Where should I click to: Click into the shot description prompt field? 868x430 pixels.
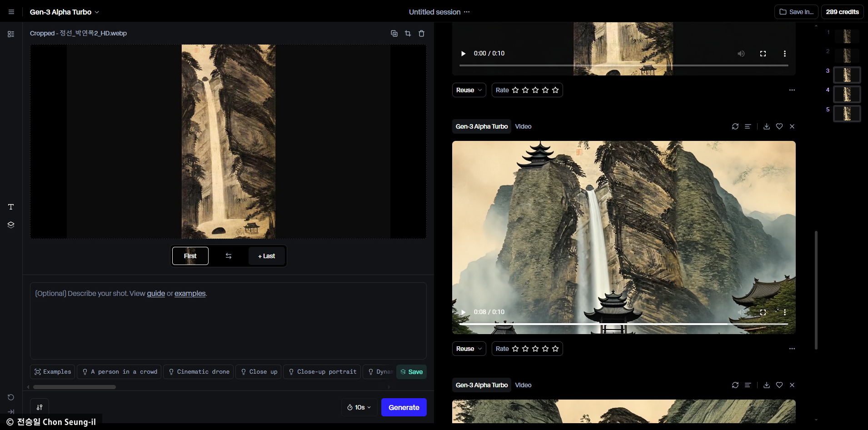pos(228,320)
